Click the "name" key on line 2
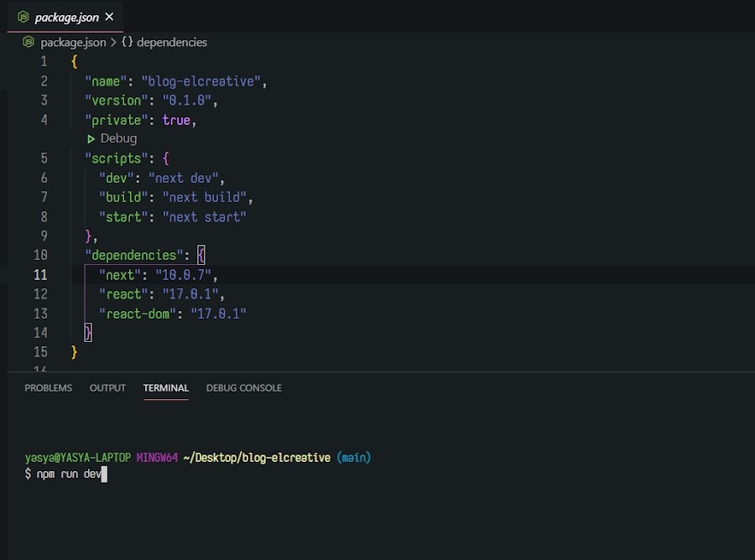 point(106,81)
